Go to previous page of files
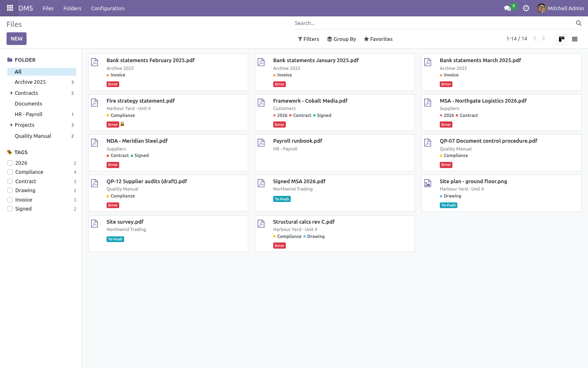 (x=535, y=39)
